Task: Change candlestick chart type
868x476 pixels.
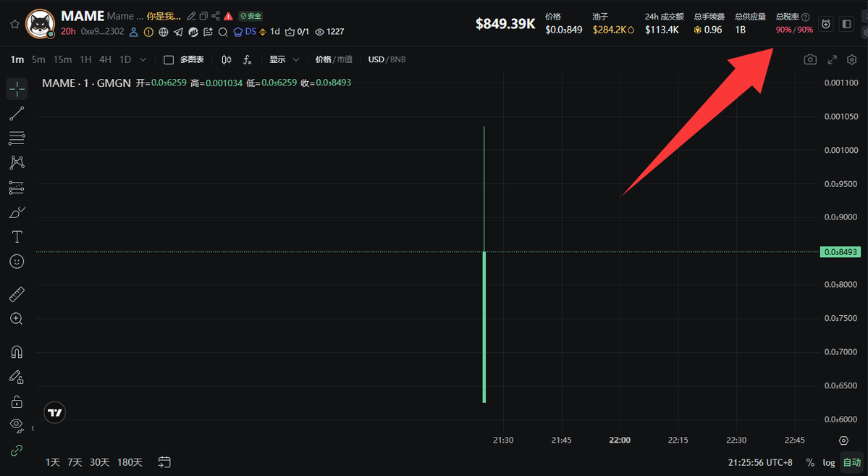Action: pos(227,59)
